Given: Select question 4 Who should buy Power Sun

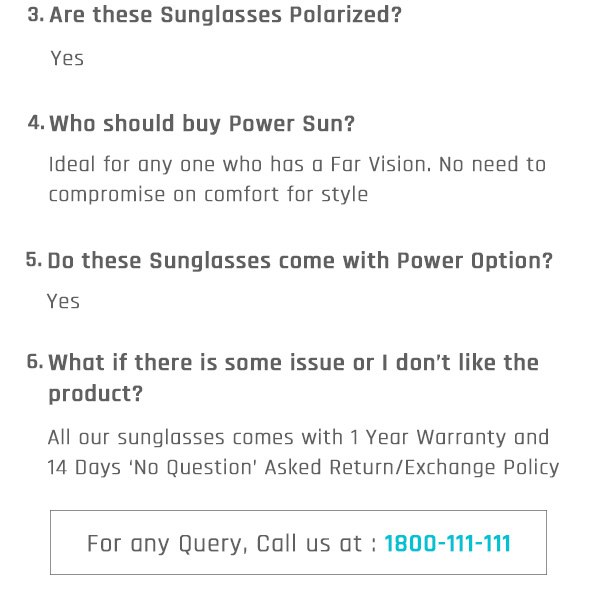Looking at the screenshot, I should click(202, 124).
